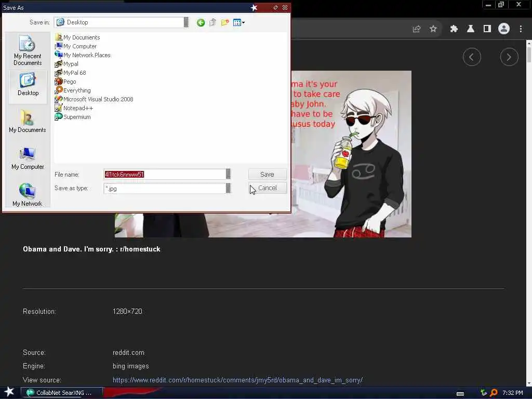Click the 1280×720 resolution value
532x399 pixels.
[127, 312]
